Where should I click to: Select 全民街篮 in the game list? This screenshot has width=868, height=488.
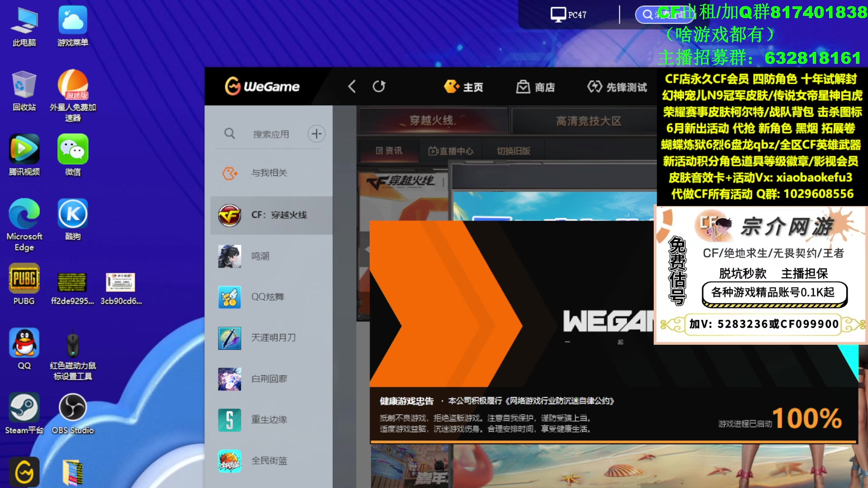point(271,460)
